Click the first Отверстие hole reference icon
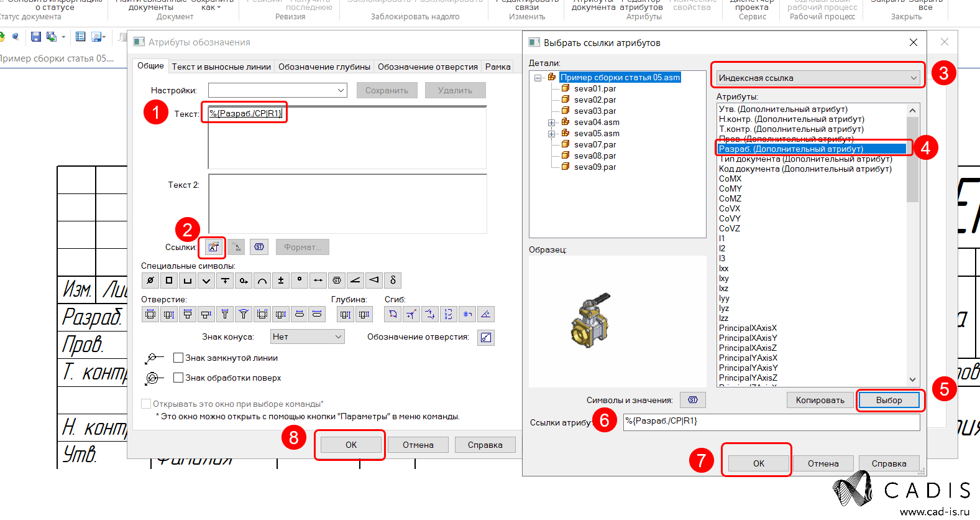The height and width of the screenshot is (520, 980). click(x=150, y=314)
